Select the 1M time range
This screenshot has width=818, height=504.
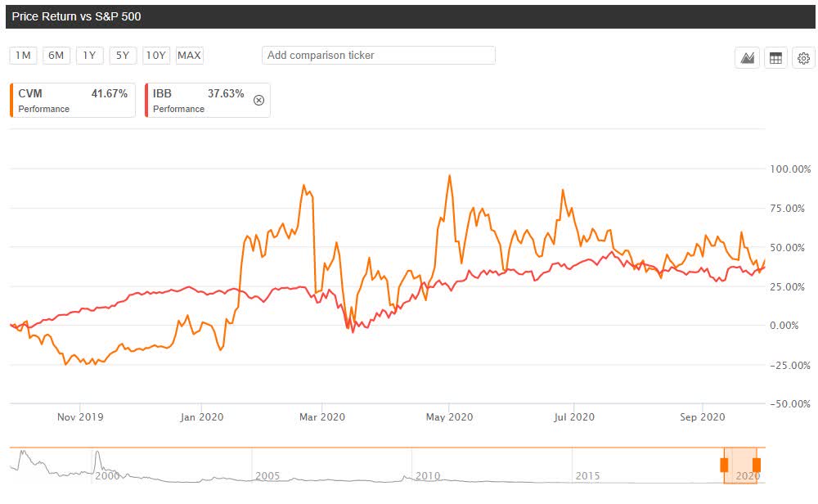[x=23, y=56]
